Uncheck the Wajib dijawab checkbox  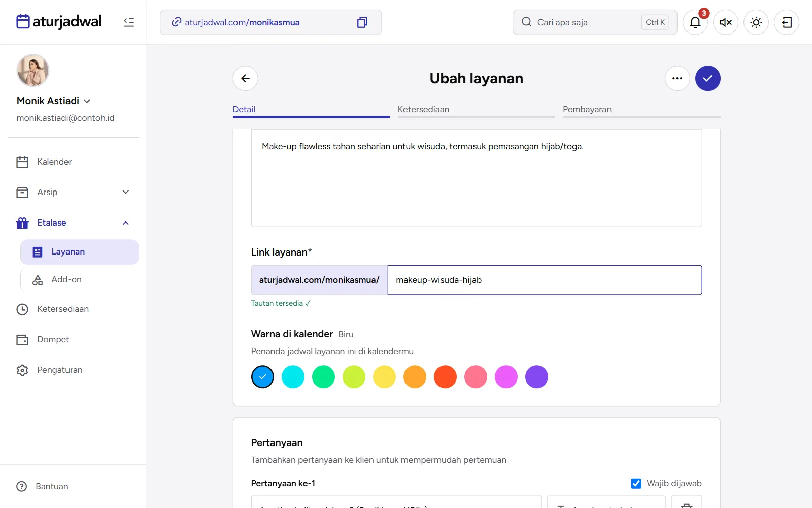pos(636,483)
